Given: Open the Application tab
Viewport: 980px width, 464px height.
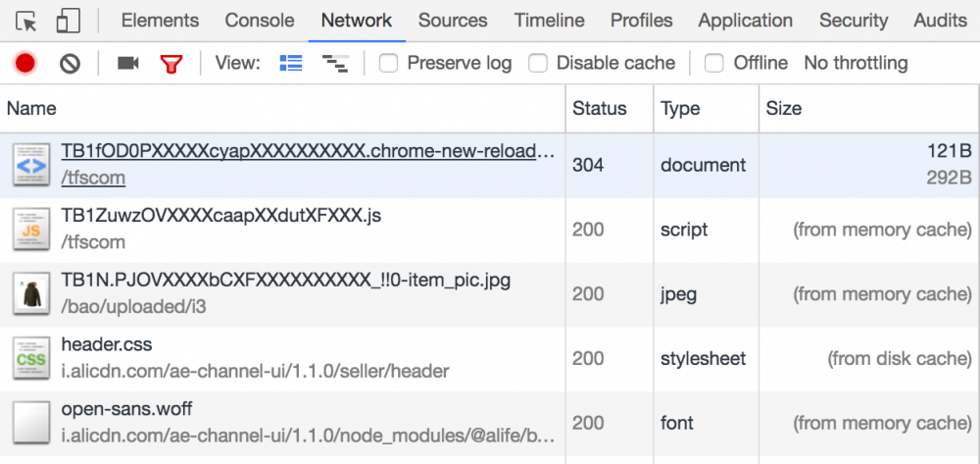Looking at the screenshot, I should pyautogui.click(x=746, y=21).
